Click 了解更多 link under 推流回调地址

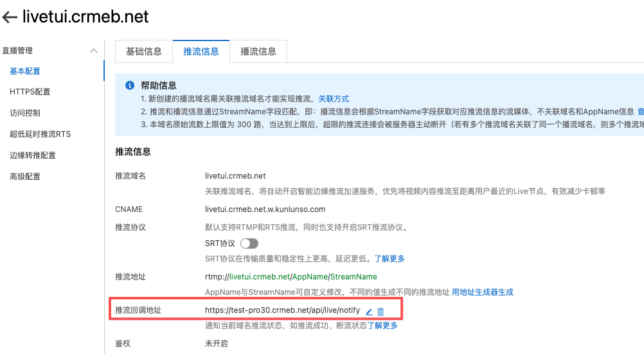point(382,325)
